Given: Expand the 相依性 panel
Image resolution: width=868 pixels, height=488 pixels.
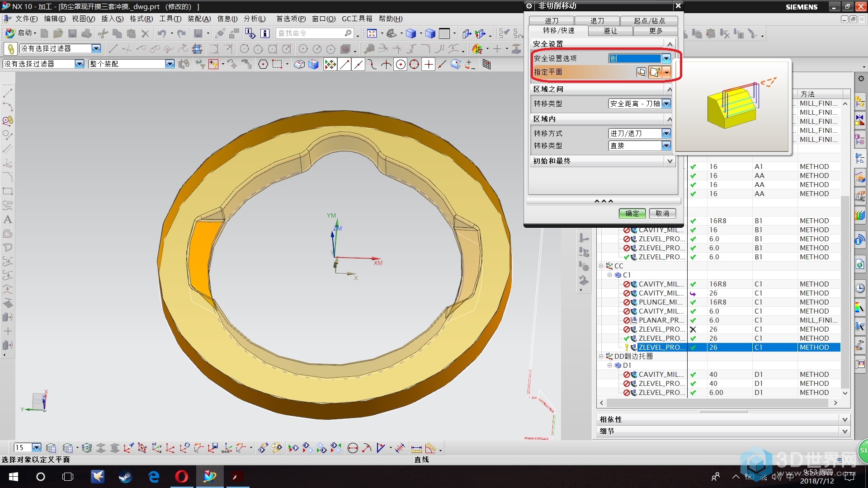Looking at the screenshot, I should [x=844, y=419].
